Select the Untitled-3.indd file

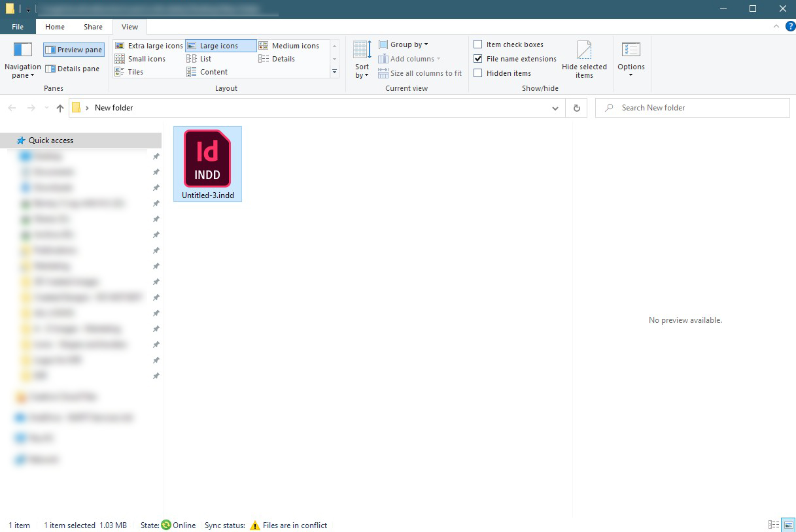point(207,160)
